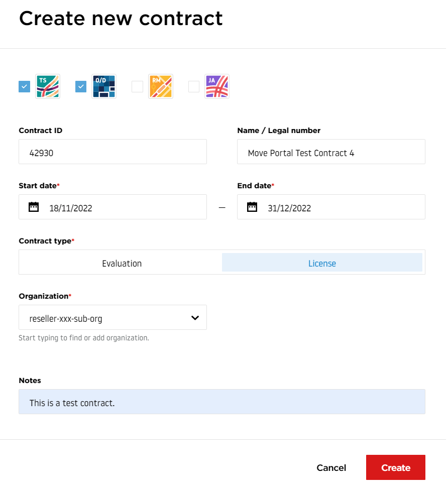Expand the Organization dropdown arrow
The height and width of the screenshot is (495, 448).
[x=196, y=318]
